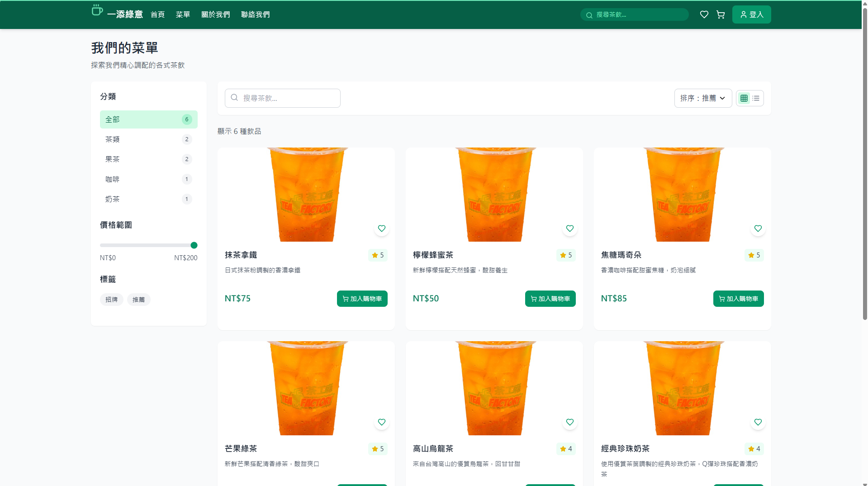Add 抹茶拿鐵 to the cart
Screen dimensions: 868x486
pos(362,299)
